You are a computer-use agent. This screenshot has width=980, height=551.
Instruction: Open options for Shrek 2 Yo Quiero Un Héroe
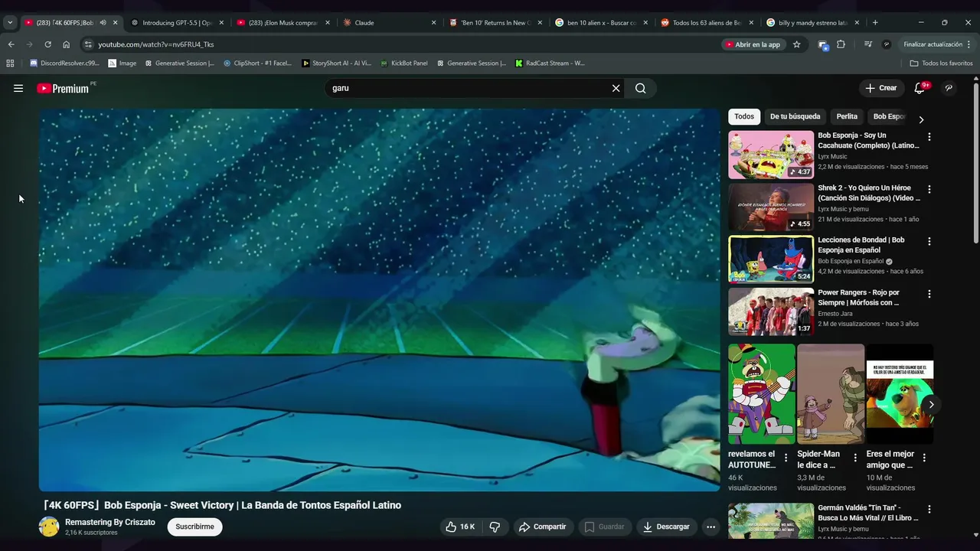[x=929, y=189]
